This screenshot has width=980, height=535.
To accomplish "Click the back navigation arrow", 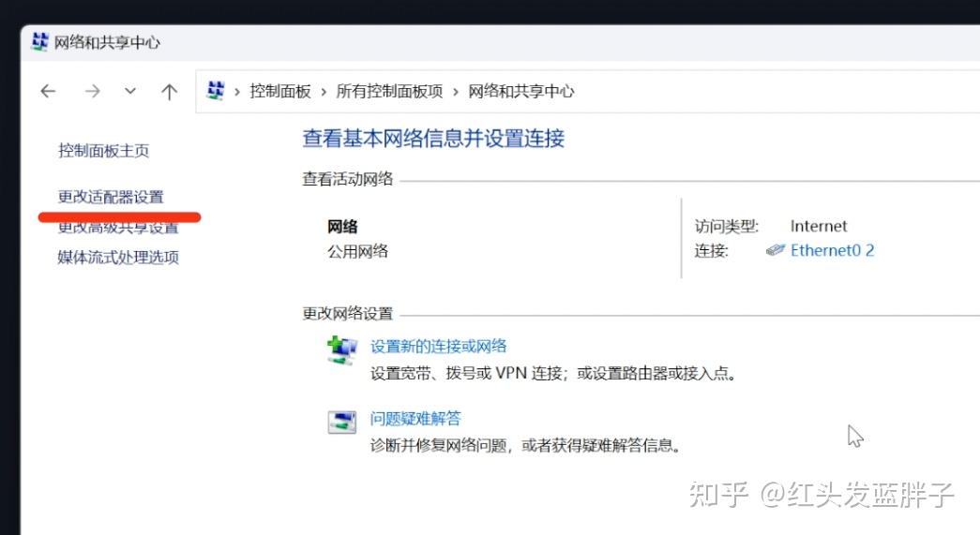I will [48, 91].
